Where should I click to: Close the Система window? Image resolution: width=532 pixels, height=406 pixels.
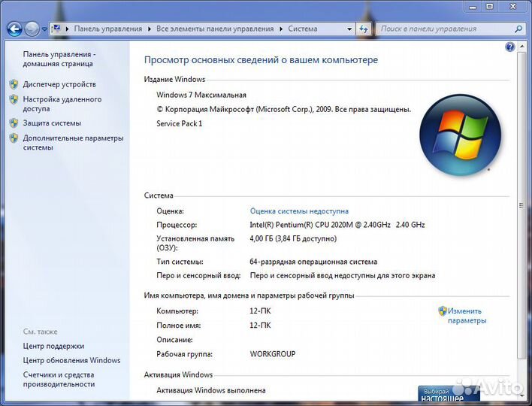click(x=512, y=7)
